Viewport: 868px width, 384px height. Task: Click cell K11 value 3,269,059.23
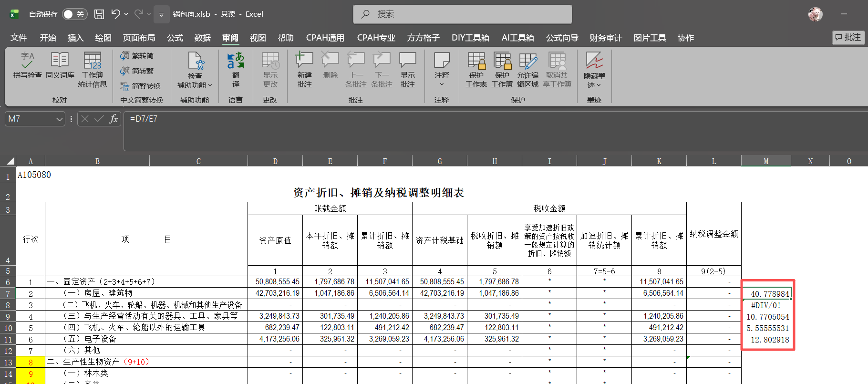point(659,339)
